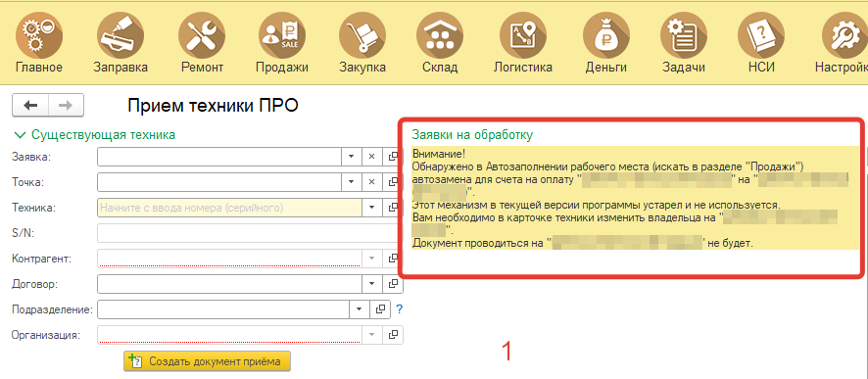Image resolution: width=868 pixels, height=379 pixels.
Task: Click the Создать документ приёма button
Action: (207, 361)
